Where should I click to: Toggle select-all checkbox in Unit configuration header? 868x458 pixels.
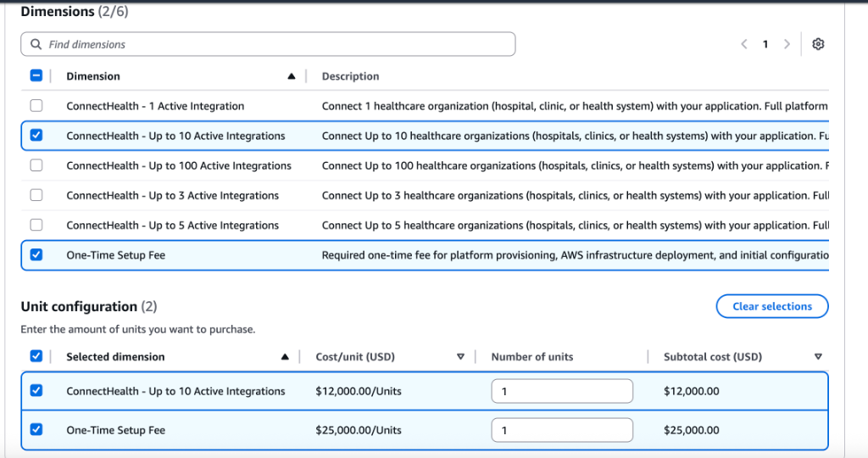tap(36, 356)
